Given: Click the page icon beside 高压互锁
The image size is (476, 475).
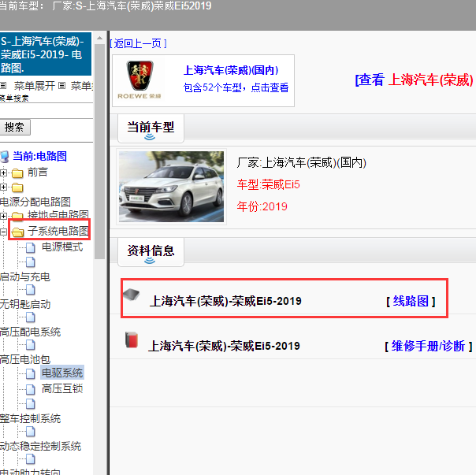Looking at the screenshot, I should pyautogui.click(x=31, y=389).
